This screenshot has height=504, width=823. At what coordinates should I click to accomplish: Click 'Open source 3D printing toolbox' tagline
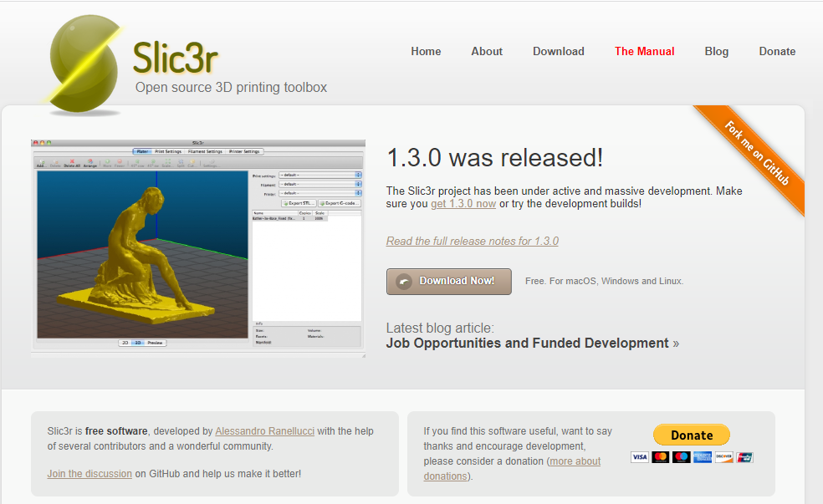[231, 88]
